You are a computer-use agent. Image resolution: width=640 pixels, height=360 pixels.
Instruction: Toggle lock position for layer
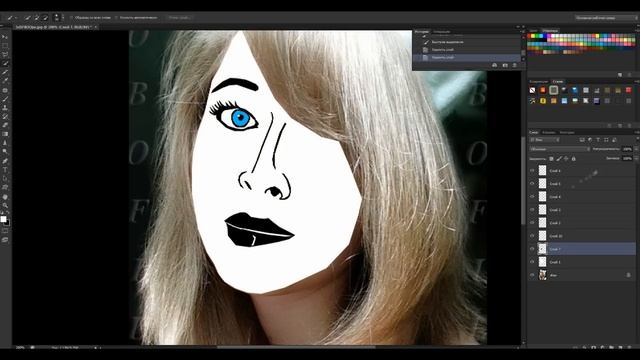(x=566, y=159)
